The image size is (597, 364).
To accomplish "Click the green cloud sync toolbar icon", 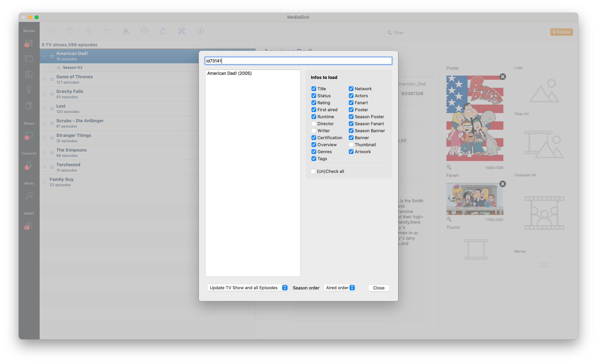I will pyautogui.click(x=144, y=31).
